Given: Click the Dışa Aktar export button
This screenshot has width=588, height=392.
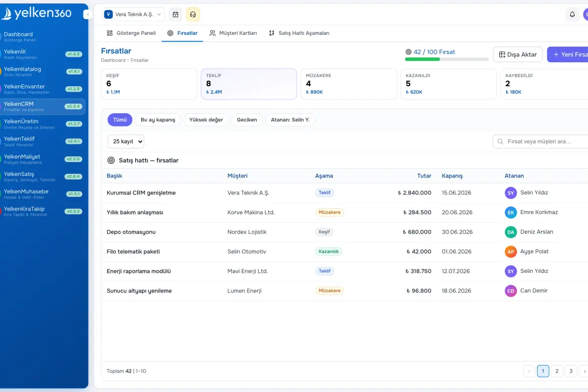Looking at the screenshot, I should click(518, 54).
